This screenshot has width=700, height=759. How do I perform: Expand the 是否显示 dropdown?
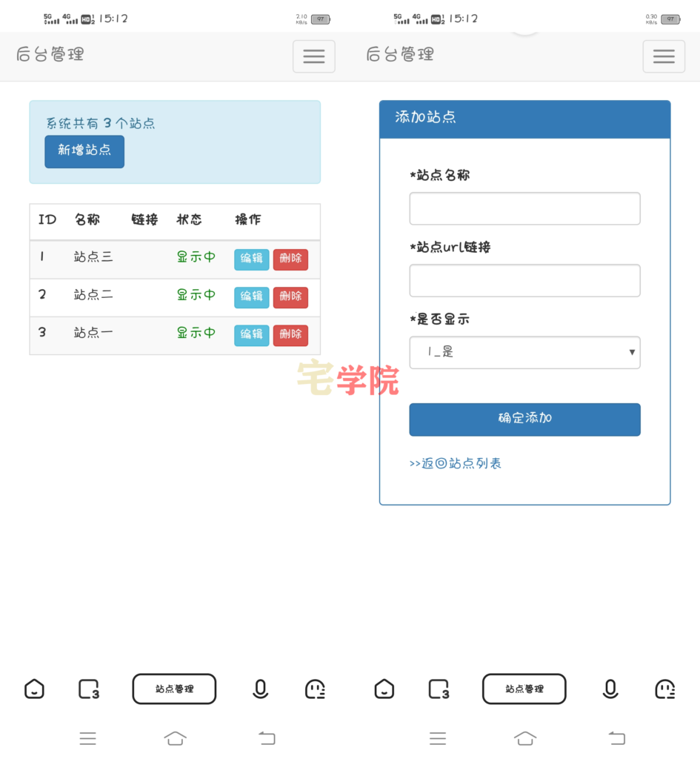(x=525, y=352)
